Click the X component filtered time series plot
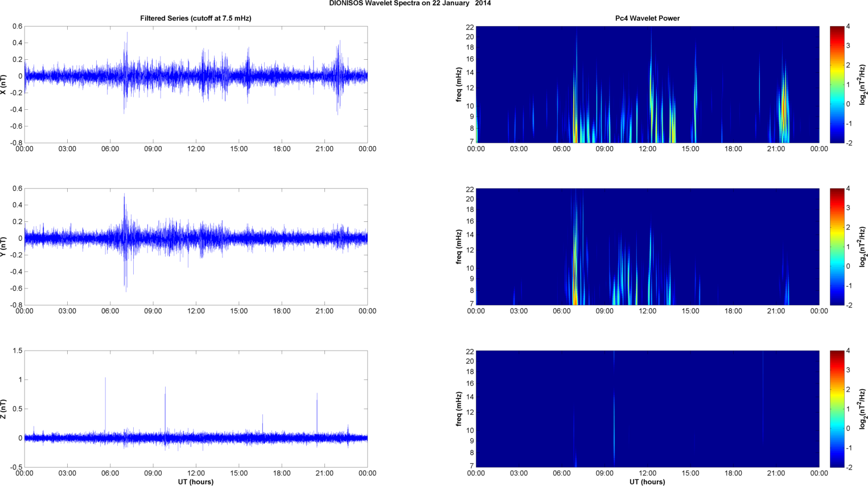Viewport: 868px width, 486px height. (x=196, y=84)
